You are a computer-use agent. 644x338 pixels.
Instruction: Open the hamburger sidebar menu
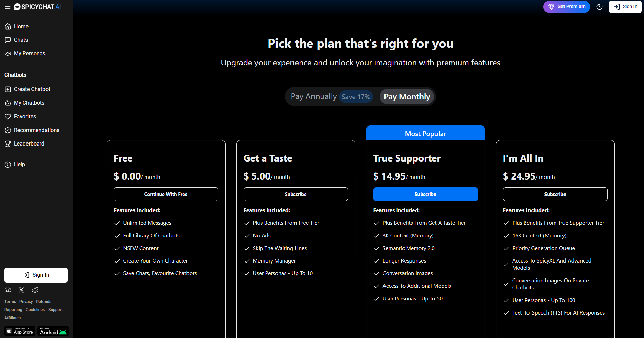pyautogui.click(x=7, y=7)
